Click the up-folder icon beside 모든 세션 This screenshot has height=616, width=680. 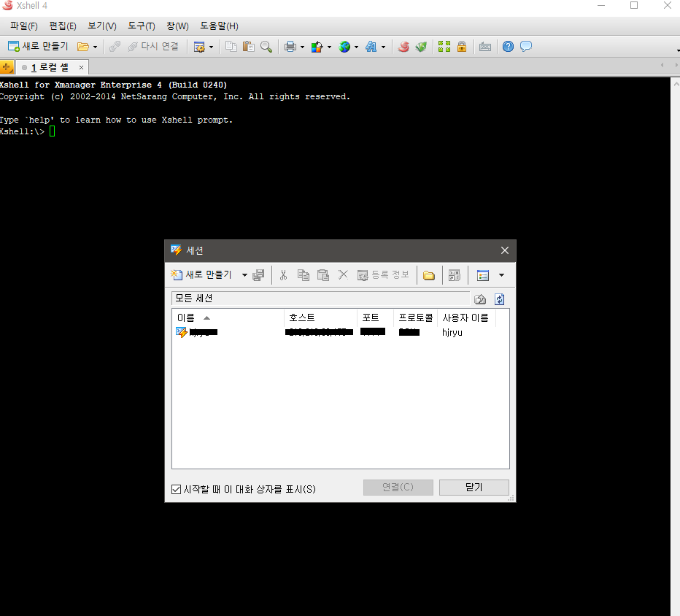coord(479,299)
